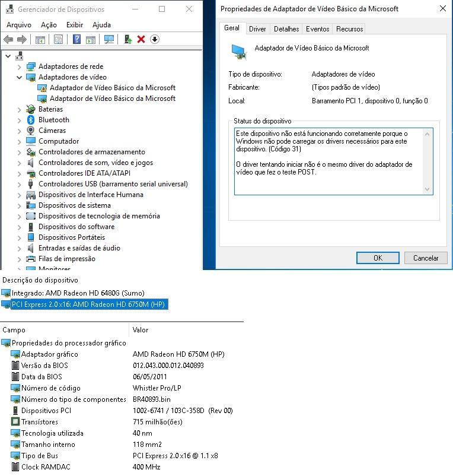The height and width of the screenshot is (476, 453).
Task: Close the Propriedades de Adaptador dialog
Action: coord(443,8)
